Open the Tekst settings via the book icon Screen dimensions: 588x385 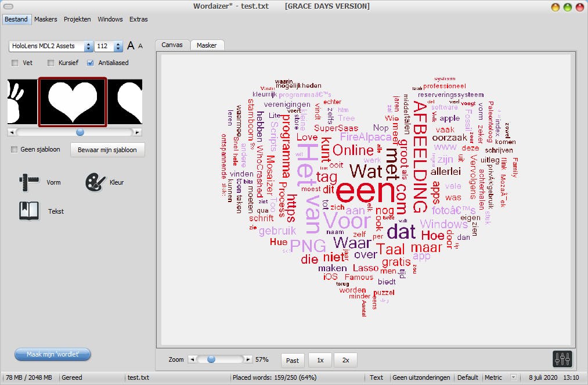pyautogui.click(x=27, y=211)
